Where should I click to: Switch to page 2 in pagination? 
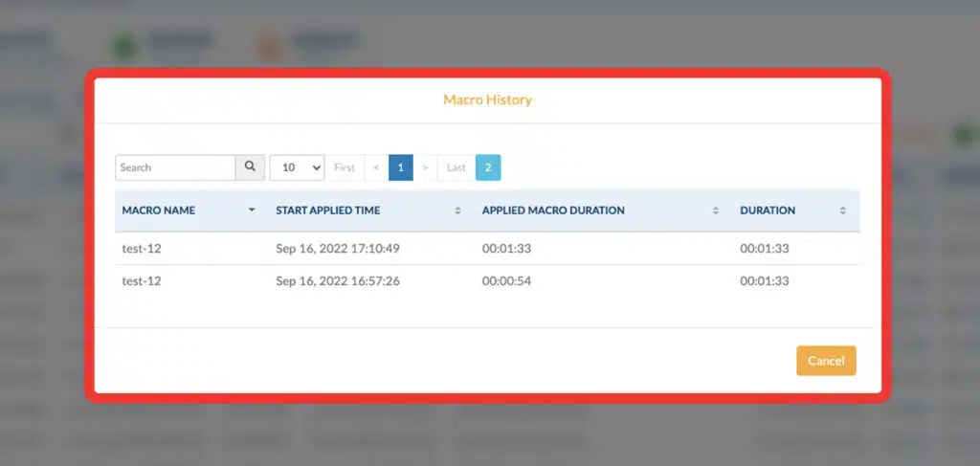pyautogui.click(x=488, y=167)
